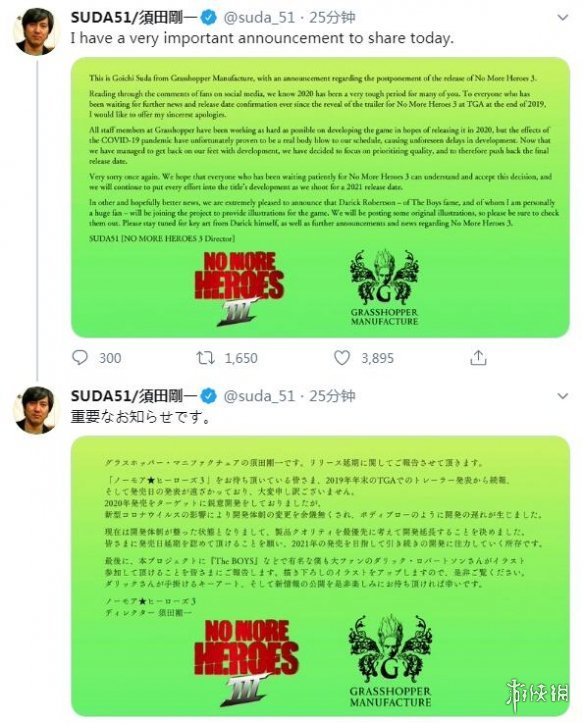The image size is (584, 723).
Task: Open the Japanese announcement image
Action: (320, 575)
